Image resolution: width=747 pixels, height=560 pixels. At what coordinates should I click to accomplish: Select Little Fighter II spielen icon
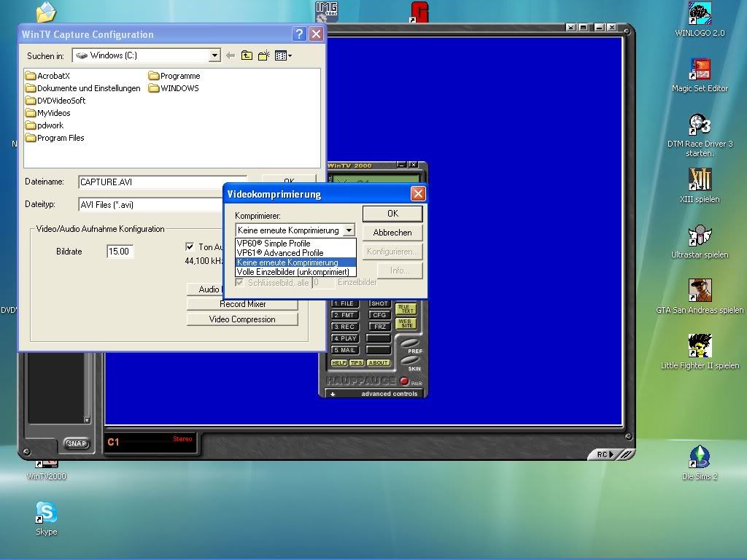click(700, 352)
